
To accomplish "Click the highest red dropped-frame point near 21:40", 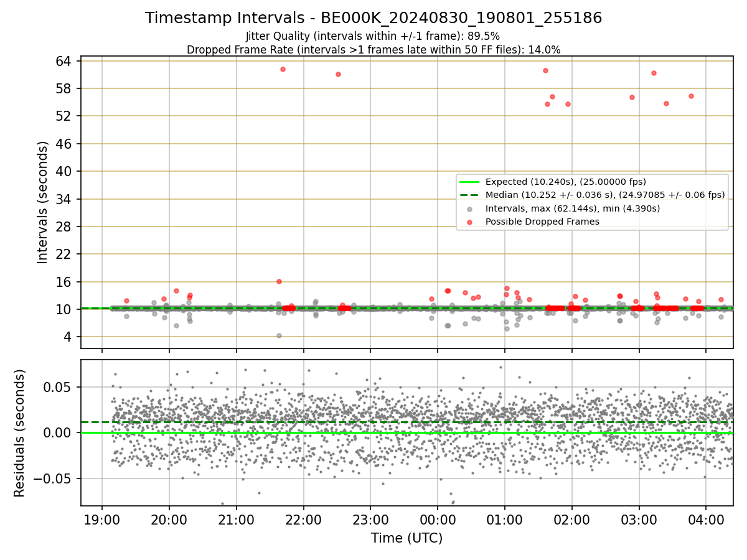I will 283,69.
